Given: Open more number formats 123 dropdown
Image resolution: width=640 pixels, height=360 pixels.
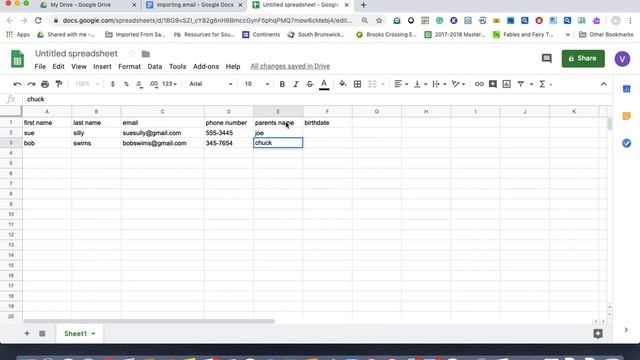Looking at the screenshot, I should coord(169,84).
